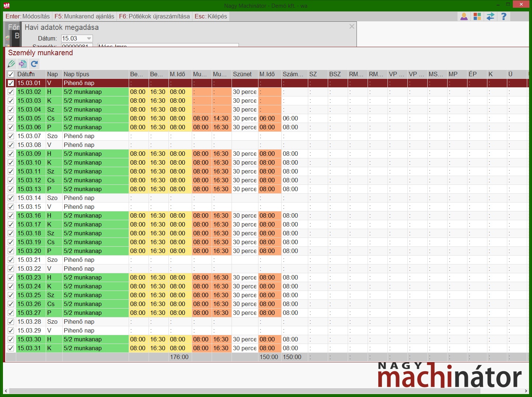The width and height of the screenshot is (532, 397).
Task: Click the 14:30 cell in row 15.03.05
Action: tap(221, 118)
